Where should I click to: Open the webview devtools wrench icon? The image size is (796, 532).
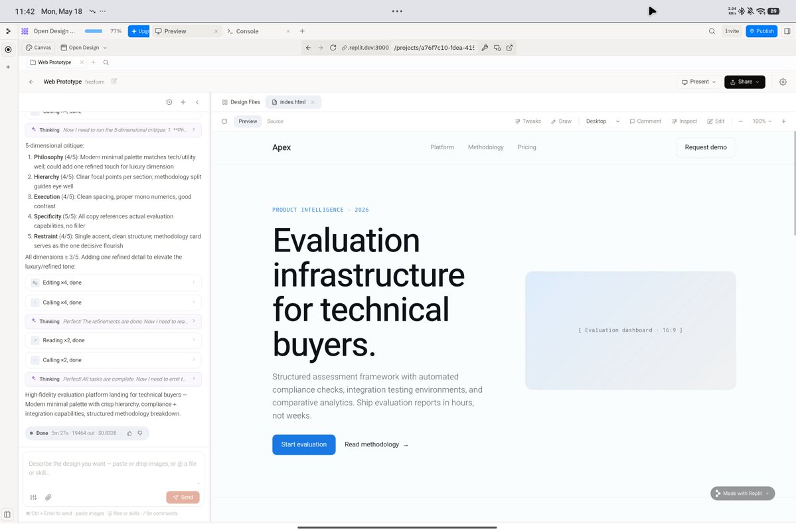[x=485, y=48]
